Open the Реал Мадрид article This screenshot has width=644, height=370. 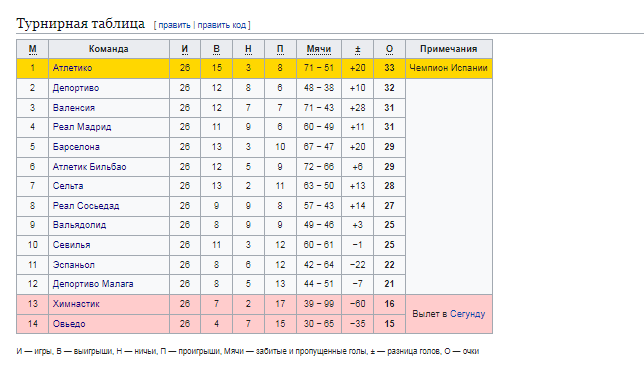pyautogui.click(x=82, y=127)
